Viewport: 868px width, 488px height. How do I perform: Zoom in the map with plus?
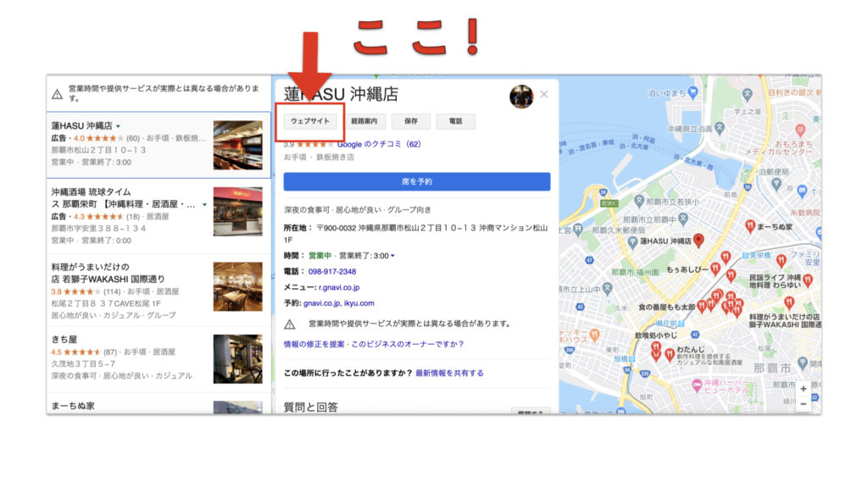(804, 389)
